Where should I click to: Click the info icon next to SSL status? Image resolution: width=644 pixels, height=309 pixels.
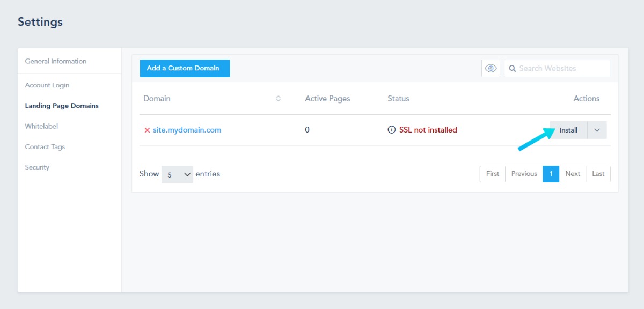pos(392,130)
